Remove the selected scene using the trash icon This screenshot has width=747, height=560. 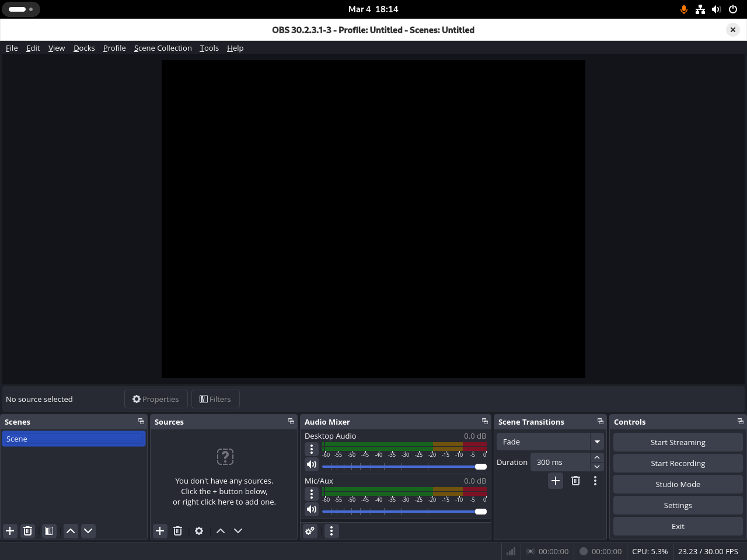click(x=27, y=531)
